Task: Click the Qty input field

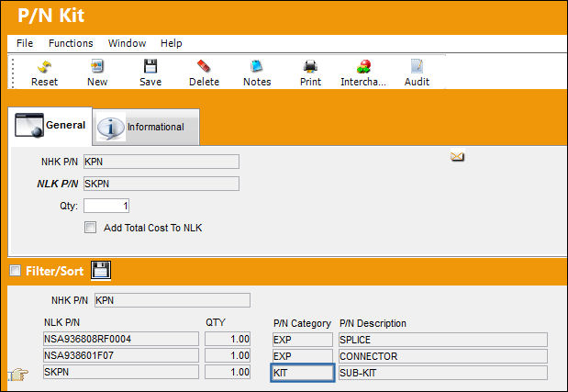Action: pos(106,206)
